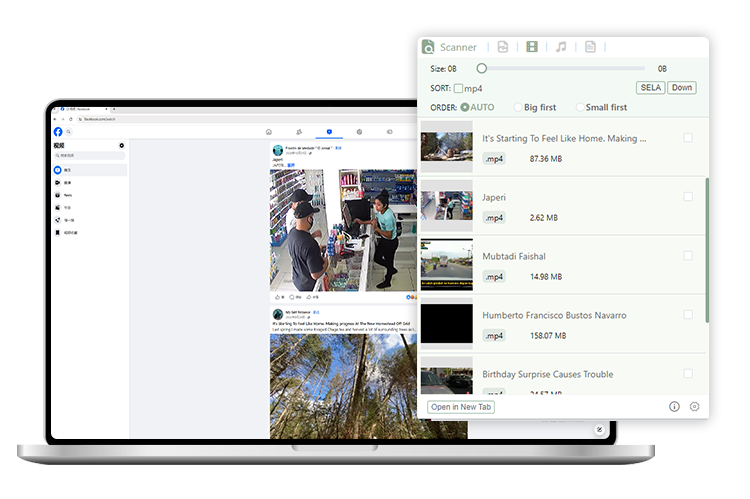This screenshot has width=750, height=499.
Task: Open the Scanner info icon
Action: tap(674, 407)
